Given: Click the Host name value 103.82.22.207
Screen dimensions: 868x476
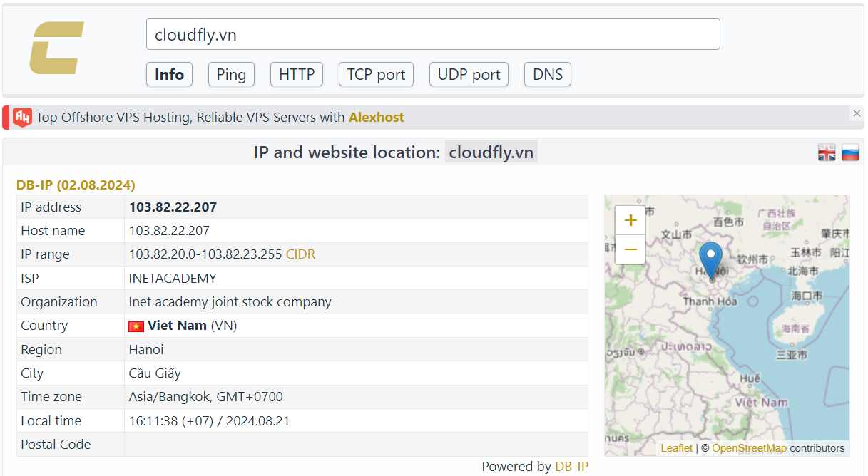Looking at the screenshot, I should point(169,231).
